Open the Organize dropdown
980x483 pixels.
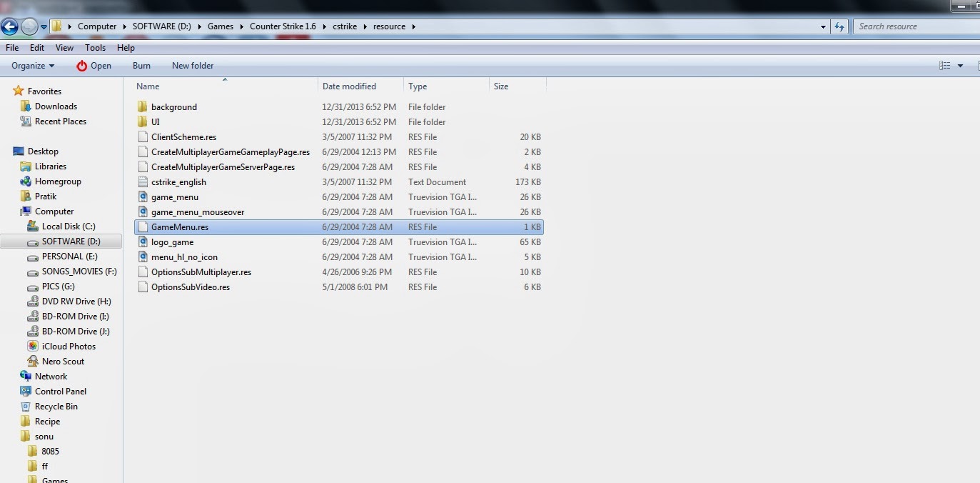(33, 66)
